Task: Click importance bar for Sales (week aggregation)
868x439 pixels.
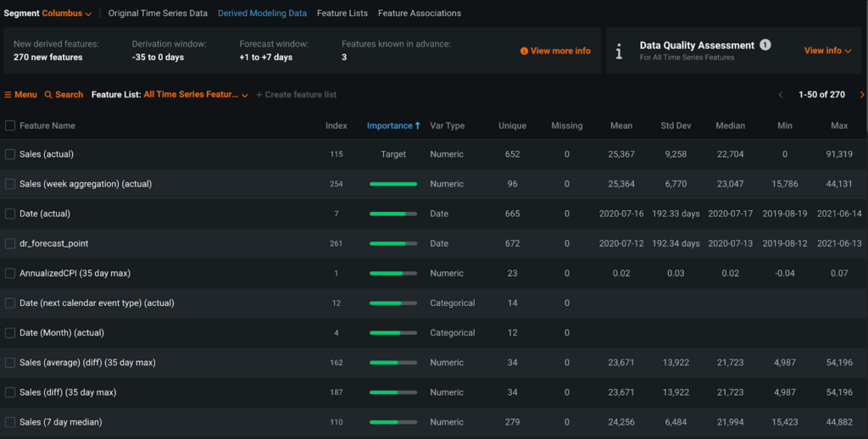Action: pos(393,184)
